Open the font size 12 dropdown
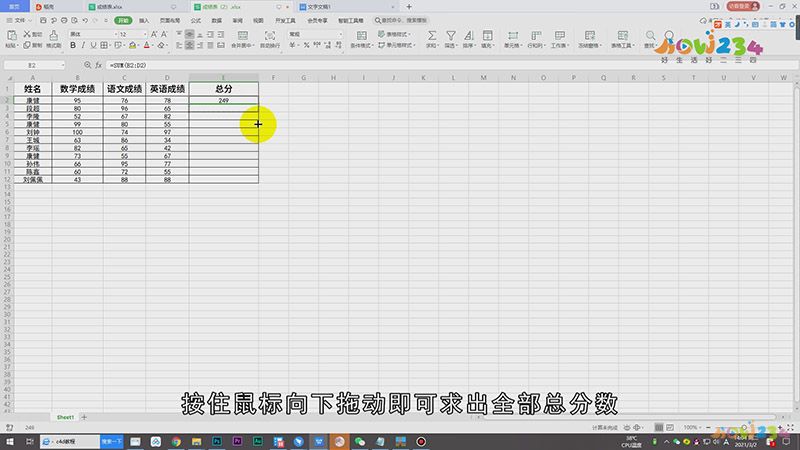 point(145,34)
